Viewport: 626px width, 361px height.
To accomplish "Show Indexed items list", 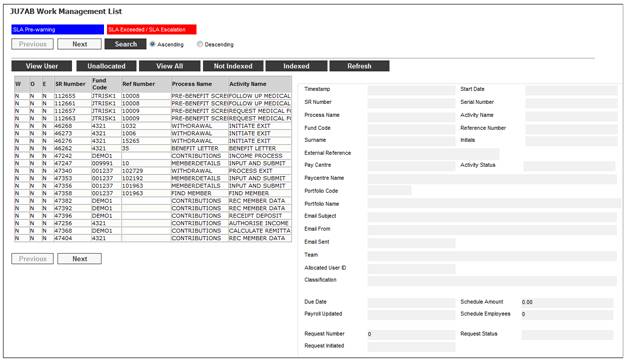I will [x=296, y=66].
